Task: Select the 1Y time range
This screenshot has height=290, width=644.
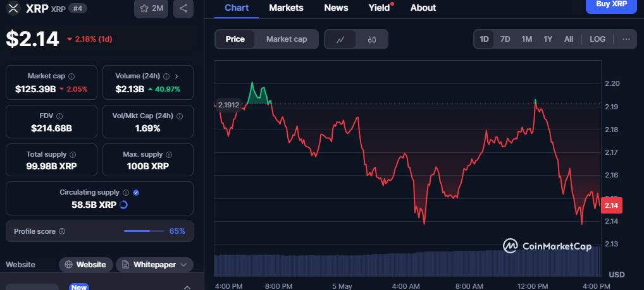Action: 548,39
